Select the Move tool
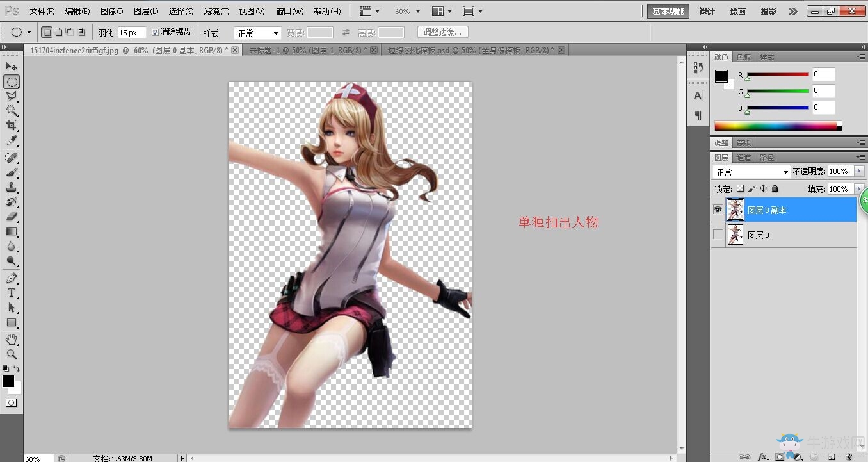 [12, 67]
